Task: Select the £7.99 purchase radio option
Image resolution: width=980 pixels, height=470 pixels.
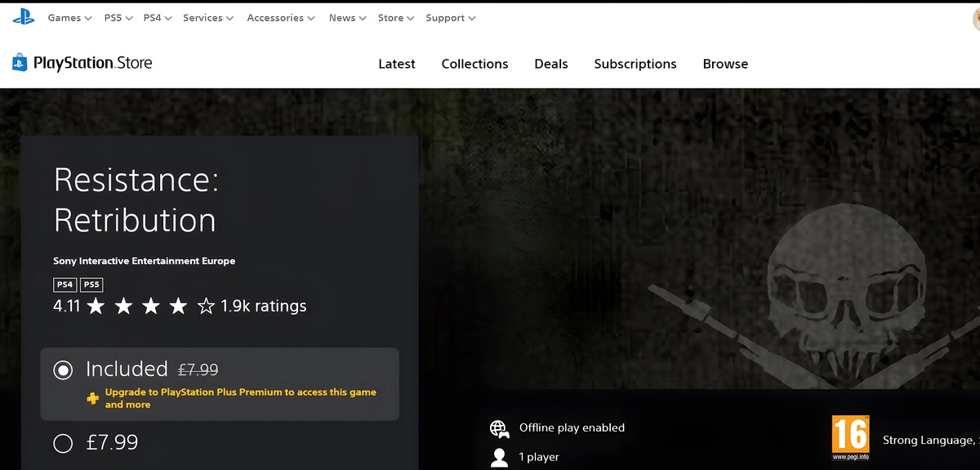Action: click(x=63, y=443)
